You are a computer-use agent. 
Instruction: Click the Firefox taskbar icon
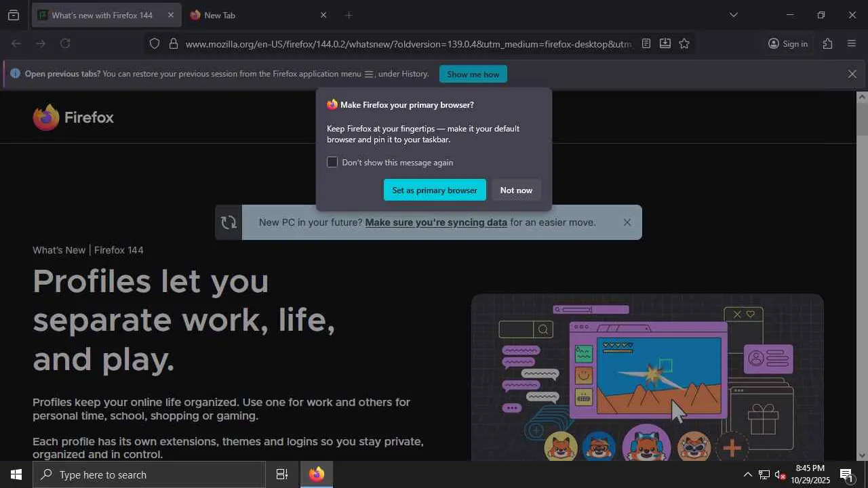317,474
